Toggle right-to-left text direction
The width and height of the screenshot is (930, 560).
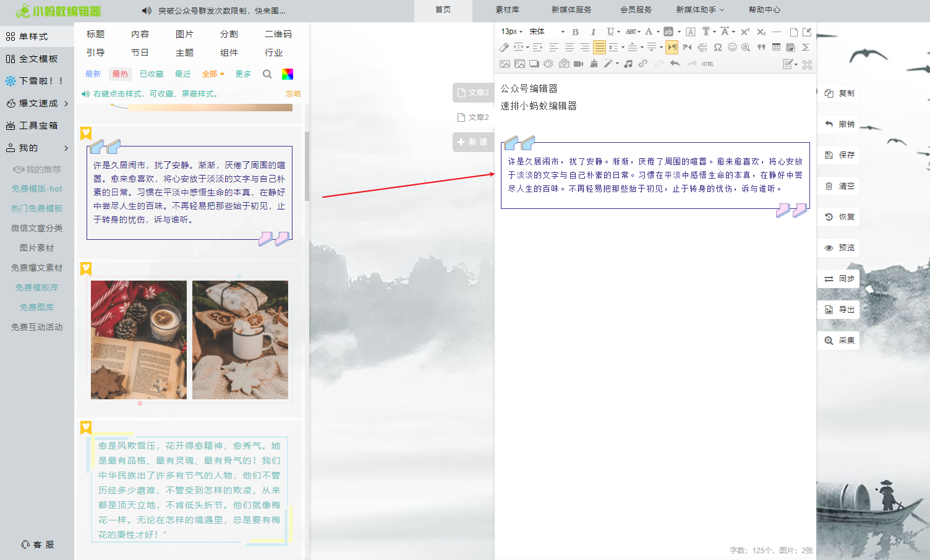tap(687, 47)
